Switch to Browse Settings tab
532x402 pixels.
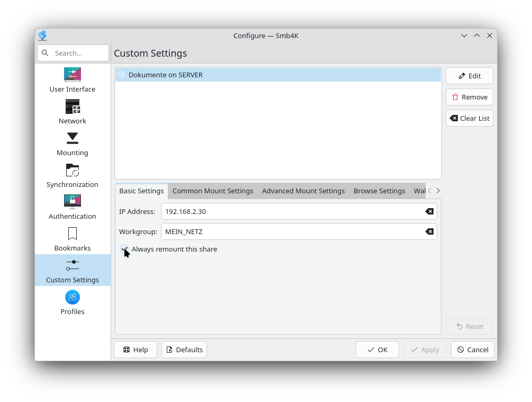click(380, 191)
